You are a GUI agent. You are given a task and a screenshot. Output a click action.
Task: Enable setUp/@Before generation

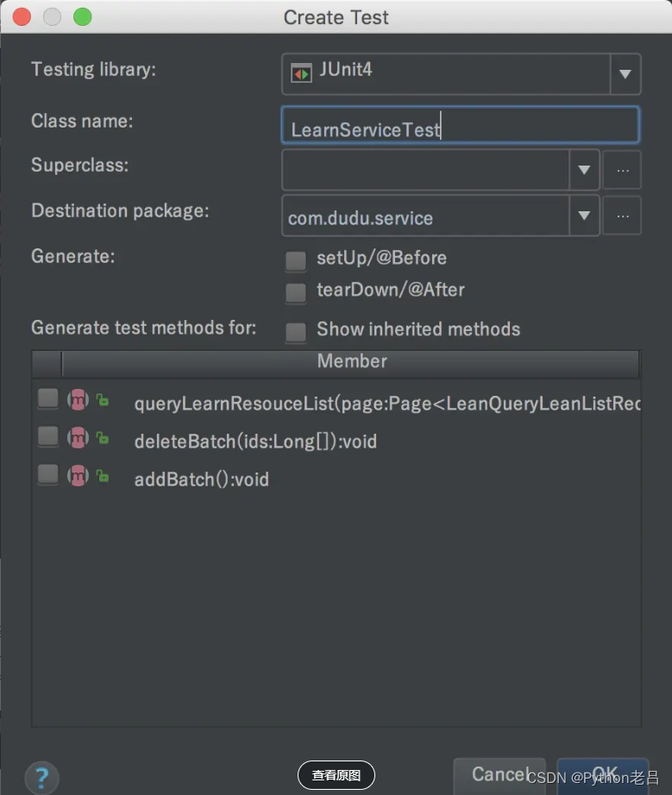(x=296, y=260)
